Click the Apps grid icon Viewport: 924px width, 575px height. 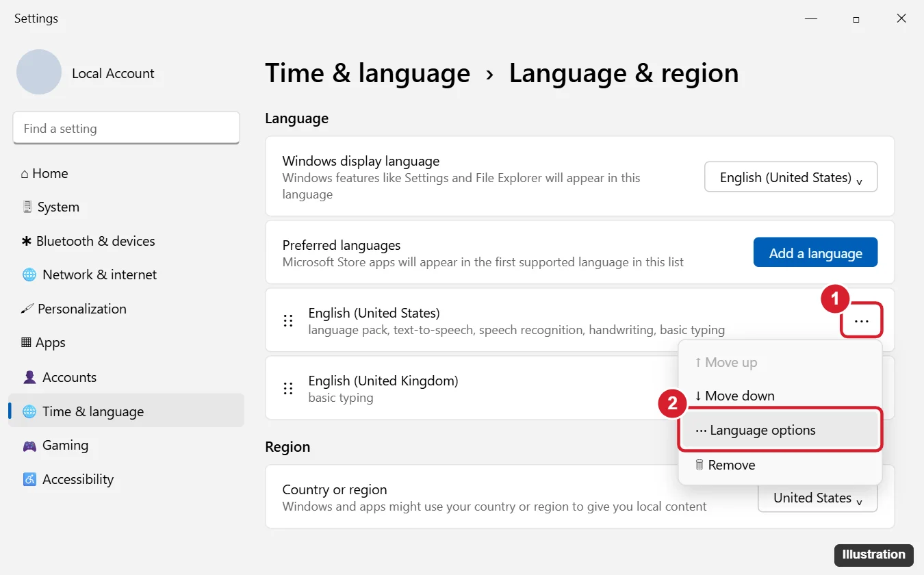[26, 343]
